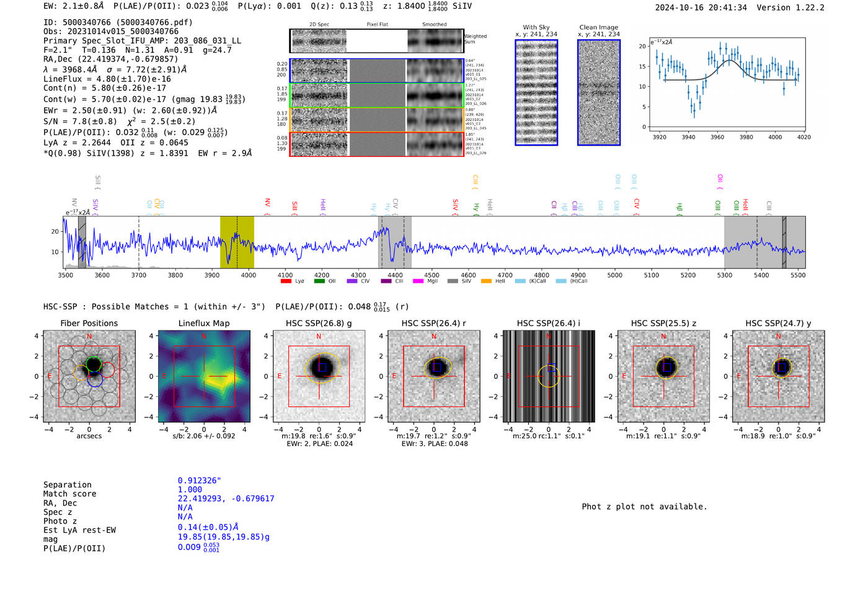Click the HeII orange legend swatch
This screenshot has height=591, width=868.
[x=486, y=281]
